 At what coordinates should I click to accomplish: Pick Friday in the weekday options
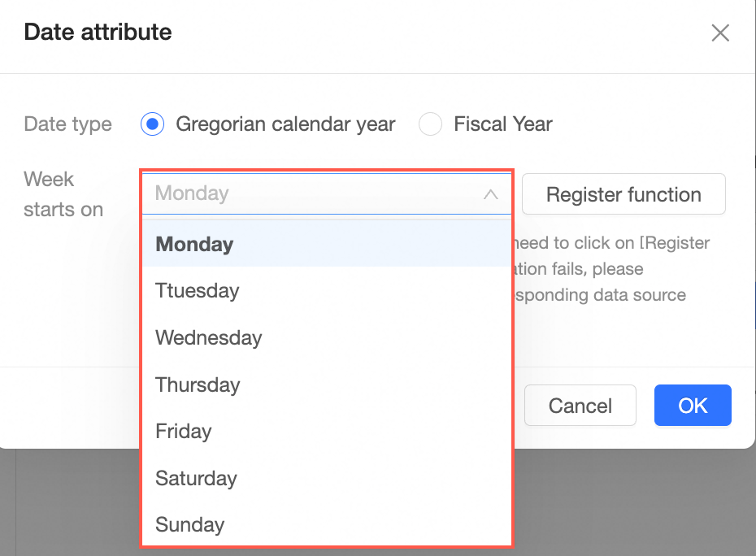(183, 431)
